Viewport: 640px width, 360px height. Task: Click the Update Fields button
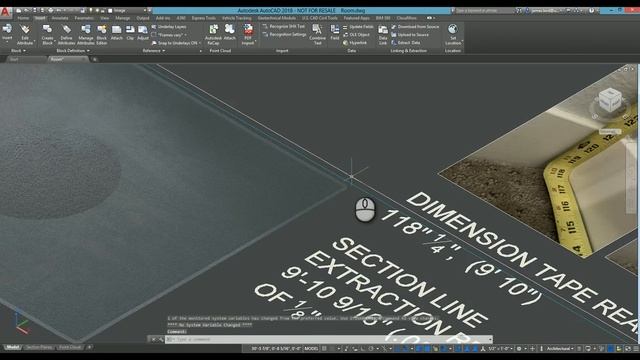[358, 27]
